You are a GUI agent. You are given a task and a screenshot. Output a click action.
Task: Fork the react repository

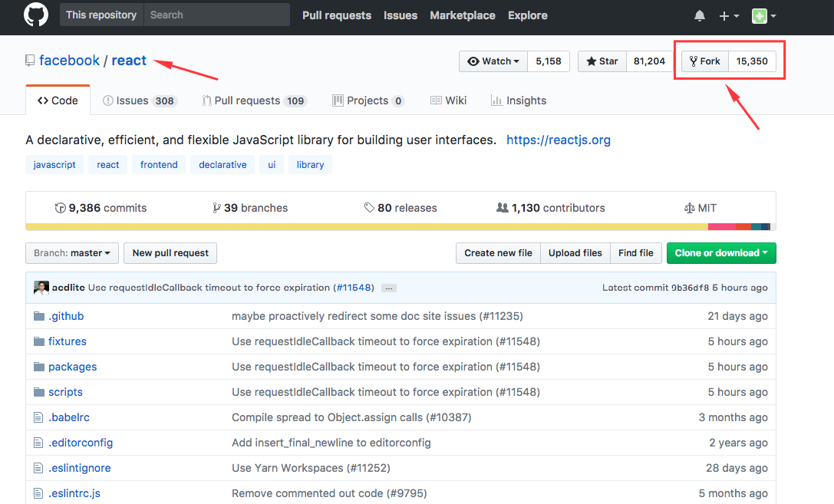pos(705,61)
